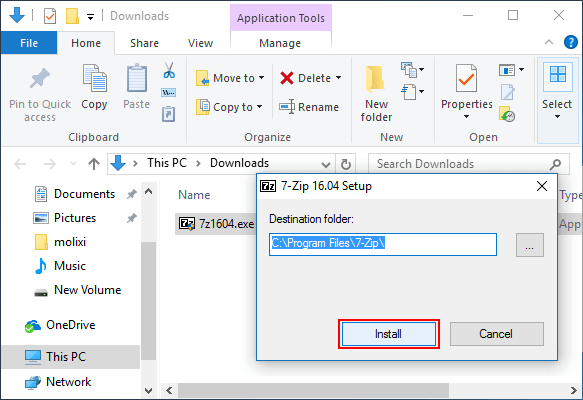Click the search magnifier icon
Screen dimensions: 583x400
[556, 164]
